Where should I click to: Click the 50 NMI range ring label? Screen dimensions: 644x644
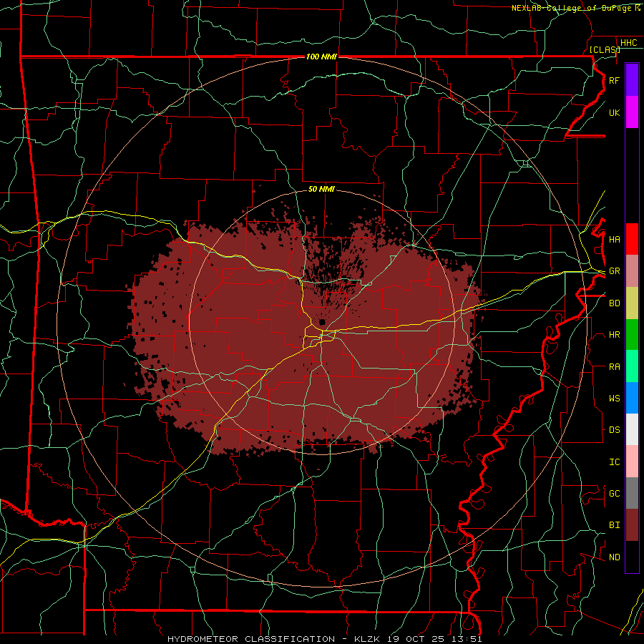click(x=321, y=189)
